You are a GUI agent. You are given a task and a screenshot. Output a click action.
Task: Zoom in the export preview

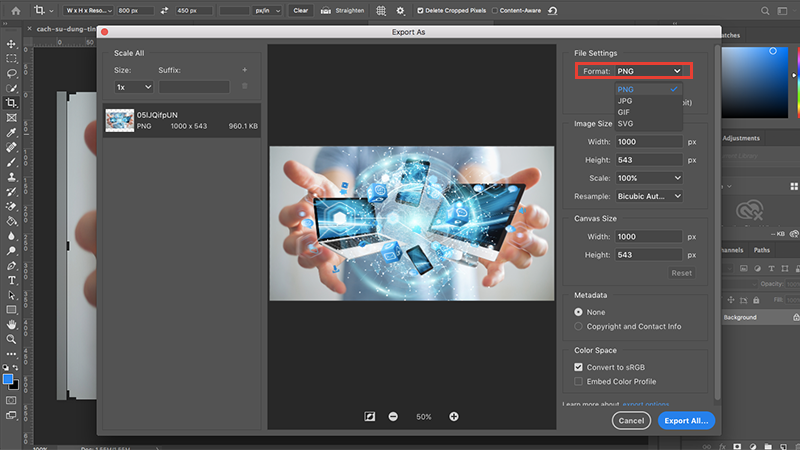[454, 417]
